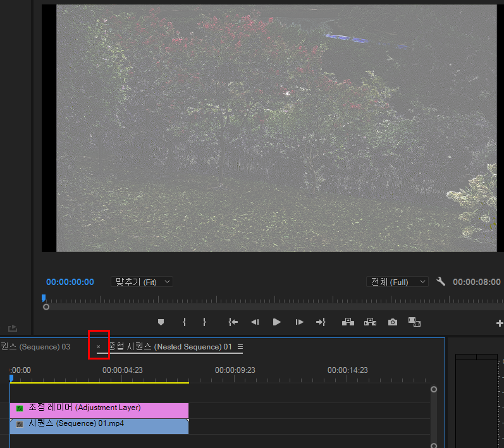Click timeline ruler at 00:00:14:23

(347, 370)
